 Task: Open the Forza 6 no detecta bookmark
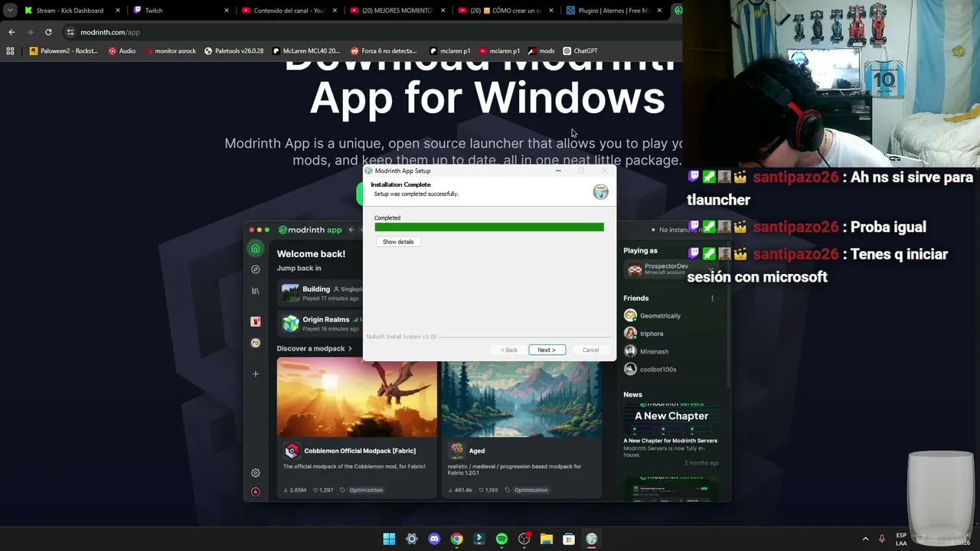[x=384, y=51]
